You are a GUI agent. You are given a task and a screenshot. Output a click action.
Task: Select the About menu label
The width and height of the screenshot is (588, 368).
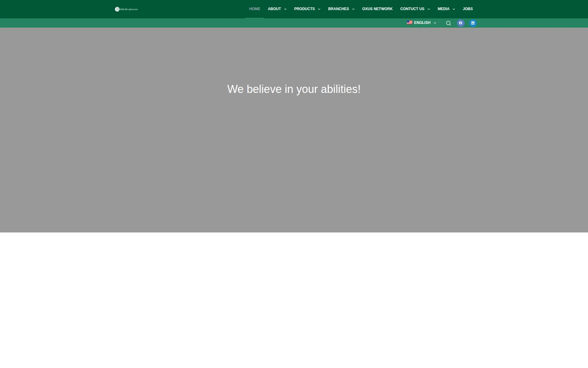[274, 9]
